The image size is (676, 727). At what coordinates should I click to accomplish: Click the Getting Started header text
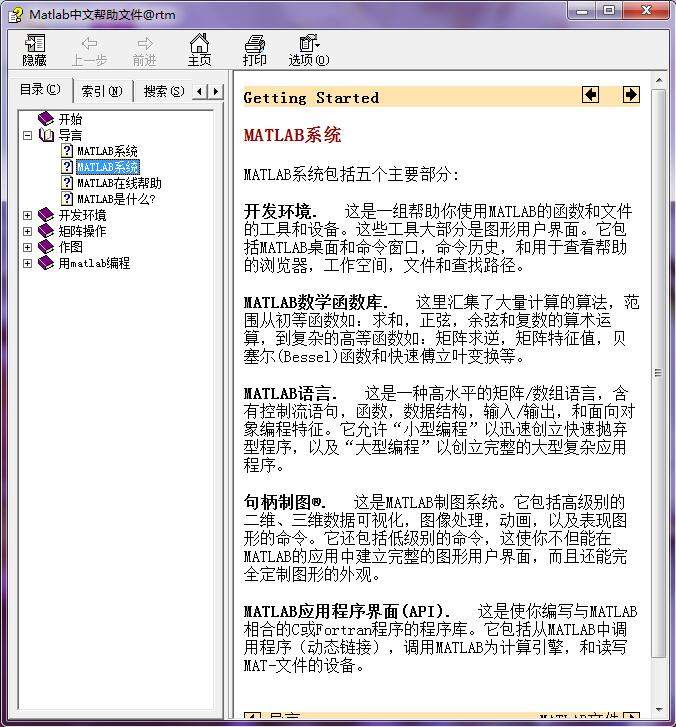point(311,98)
